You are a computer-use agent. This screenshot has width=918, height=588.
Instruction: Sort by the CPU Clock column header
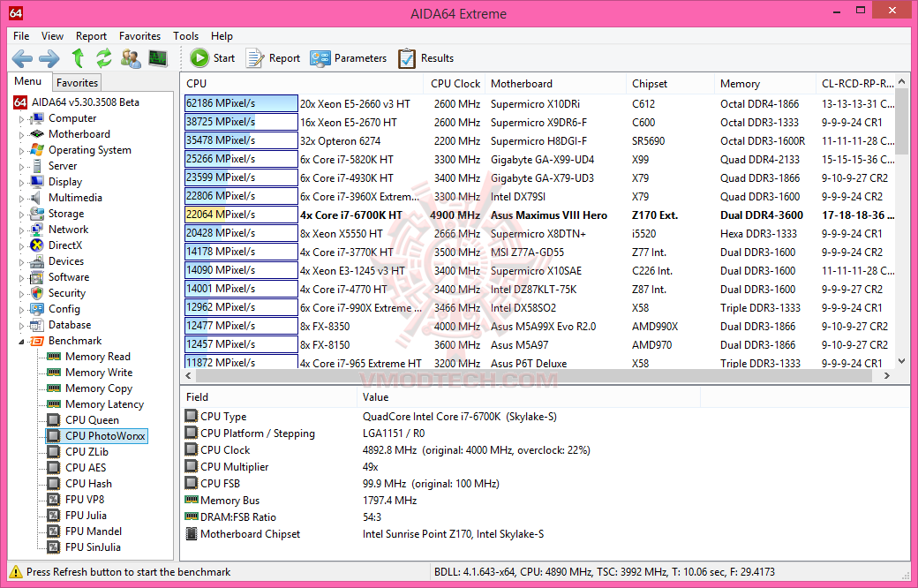click(x=455, y=84)
